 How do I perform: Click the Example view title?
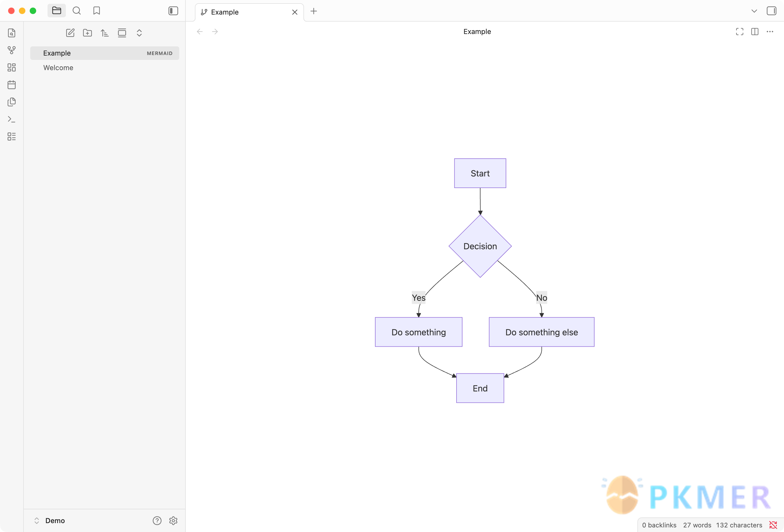click(477, 32)
